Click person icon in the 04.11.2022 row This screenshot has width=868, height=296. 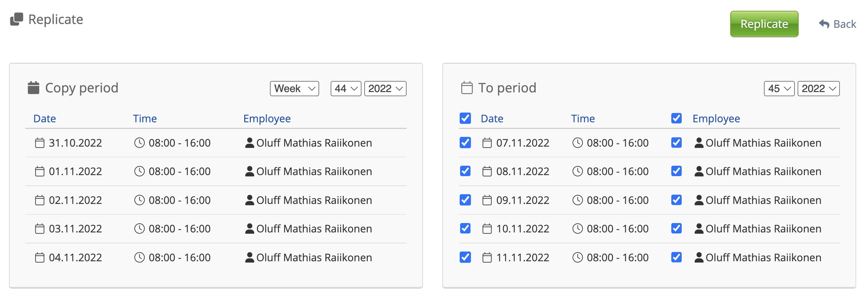(x=249, y=257)
